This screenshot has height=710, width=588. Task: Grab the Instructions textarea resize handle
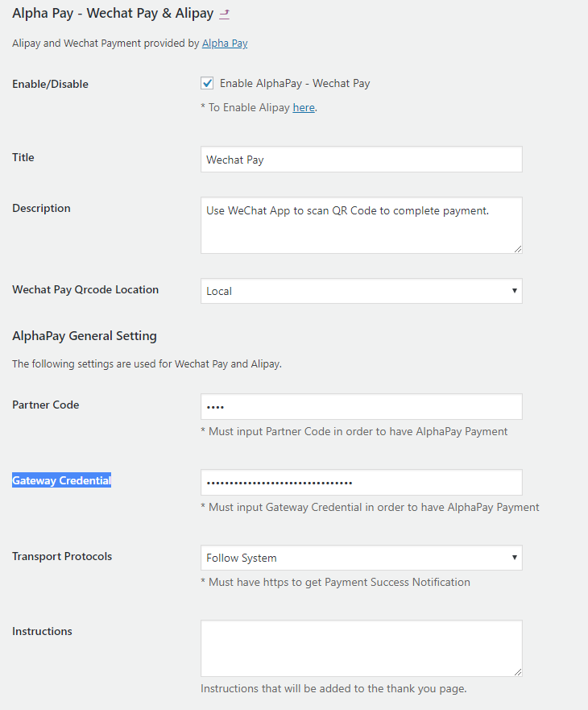pos(518,672)
